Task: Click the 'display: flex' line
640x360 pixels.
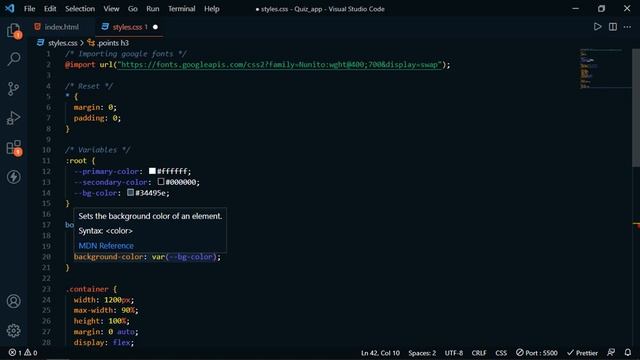Action: [x=104, y=342]
